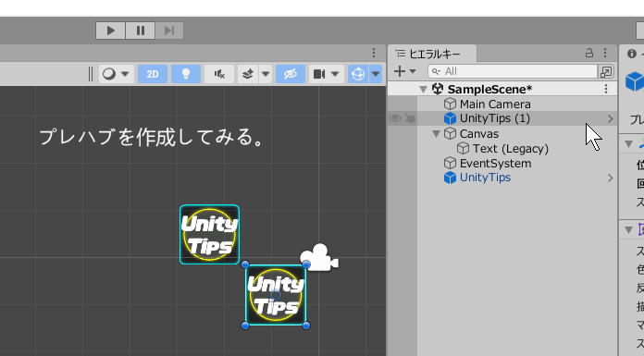
Task: Open prefab mode arrow for UnityTips (1)
Action: [x=611, y=119]
